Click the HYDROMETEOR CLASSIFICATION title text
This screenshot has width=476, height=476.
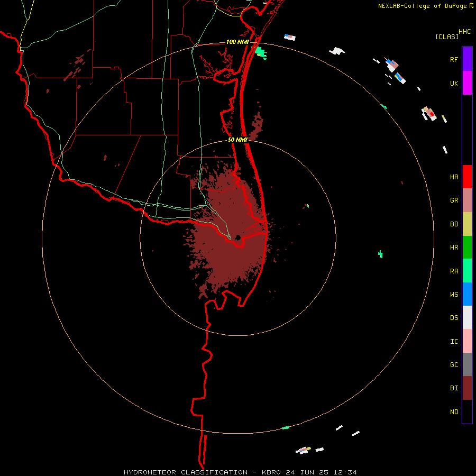point(186,472)
